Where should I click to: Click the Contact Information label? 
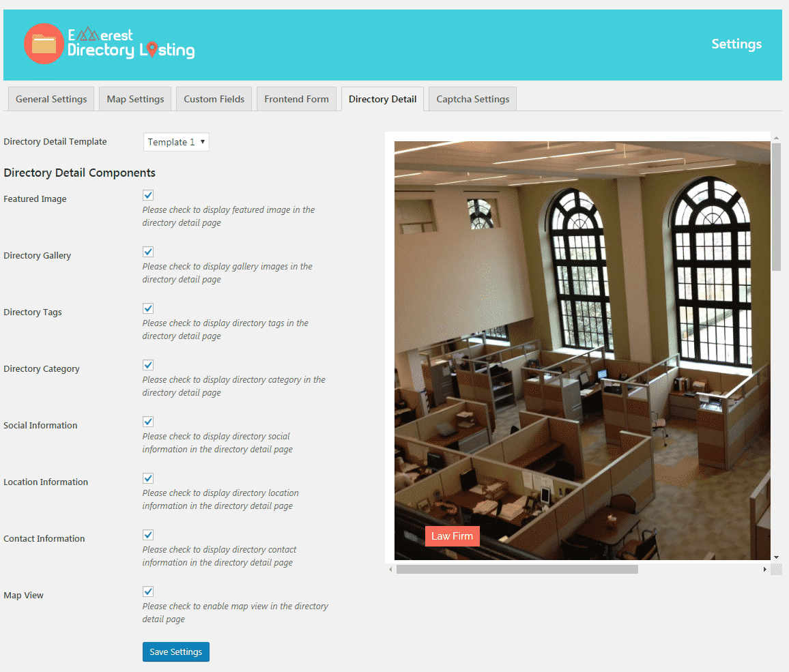point(44,539)
